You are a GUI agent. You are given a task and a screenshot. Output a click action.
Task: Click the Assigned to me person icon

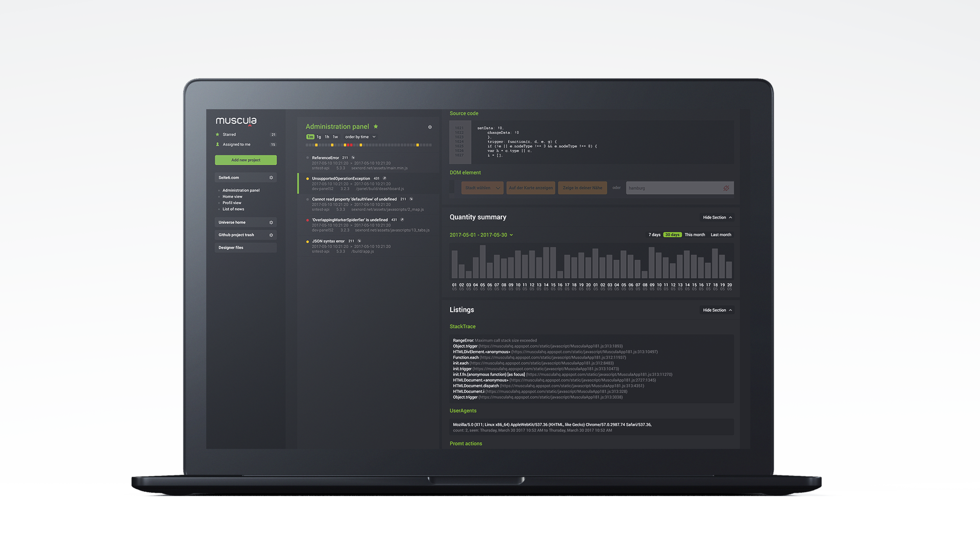217,144
